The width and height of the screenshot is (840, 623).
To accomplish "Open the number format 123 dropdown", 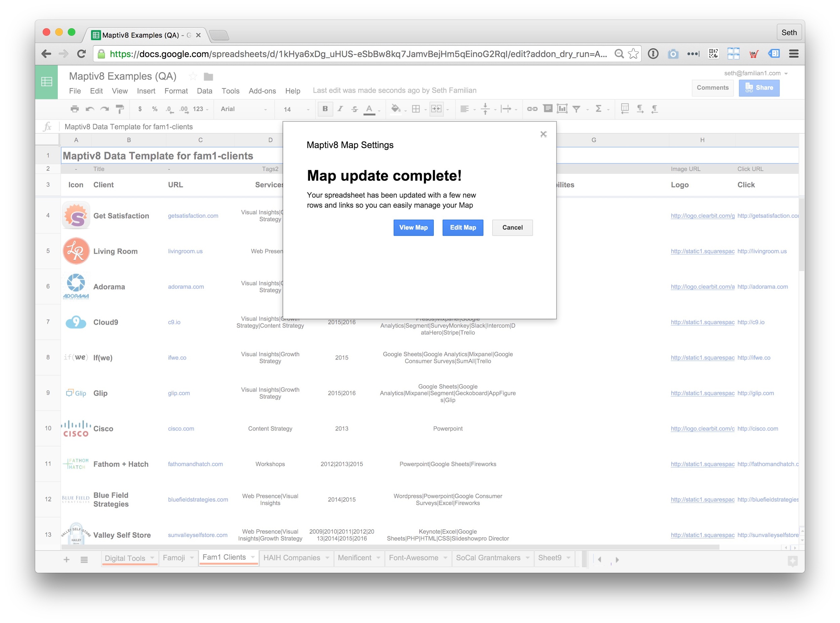I will pos(200,109).
